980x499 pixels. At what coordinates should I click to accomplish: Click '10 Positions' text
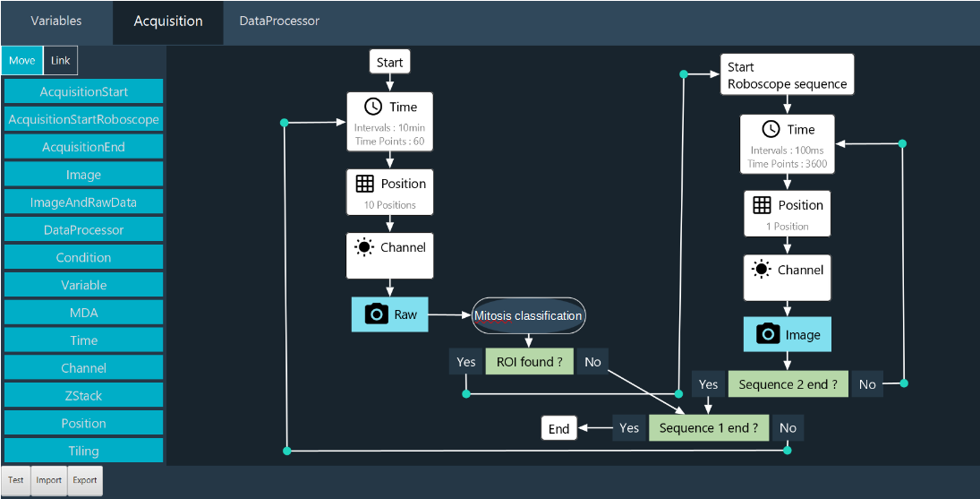389,205
